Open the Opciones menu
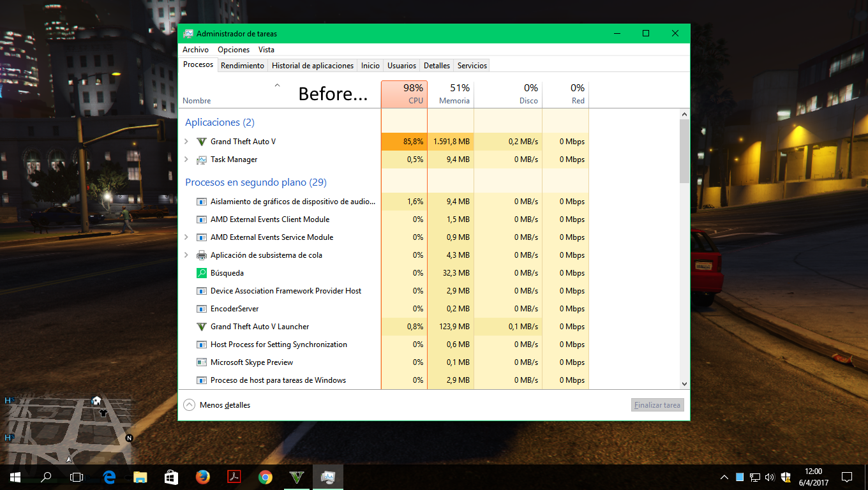The height and width of the screenshot is (490, 868). point(234,50)
